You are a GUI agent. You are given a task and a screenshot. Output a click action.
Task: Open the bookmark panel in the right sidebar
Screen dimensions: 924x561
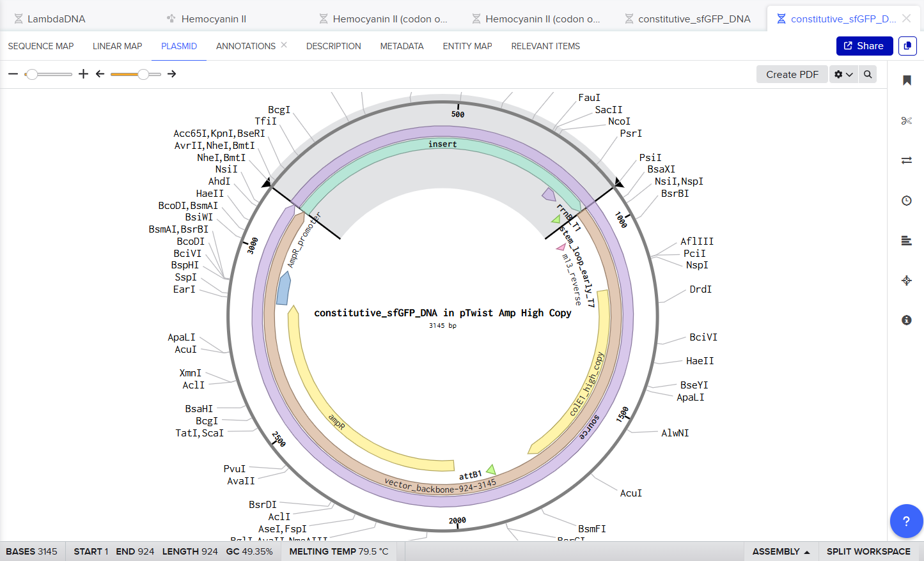[x=906, y=80]
